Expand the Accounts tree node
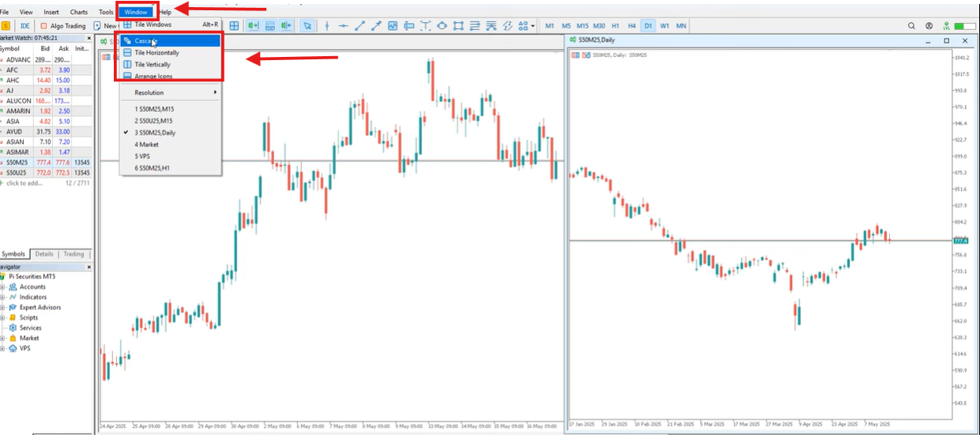 [x=2, y=287]
